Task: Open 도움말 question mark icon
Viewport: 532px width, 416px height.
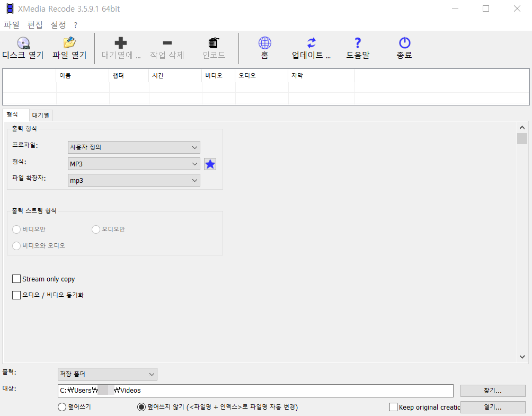Action: pos(358,43)
